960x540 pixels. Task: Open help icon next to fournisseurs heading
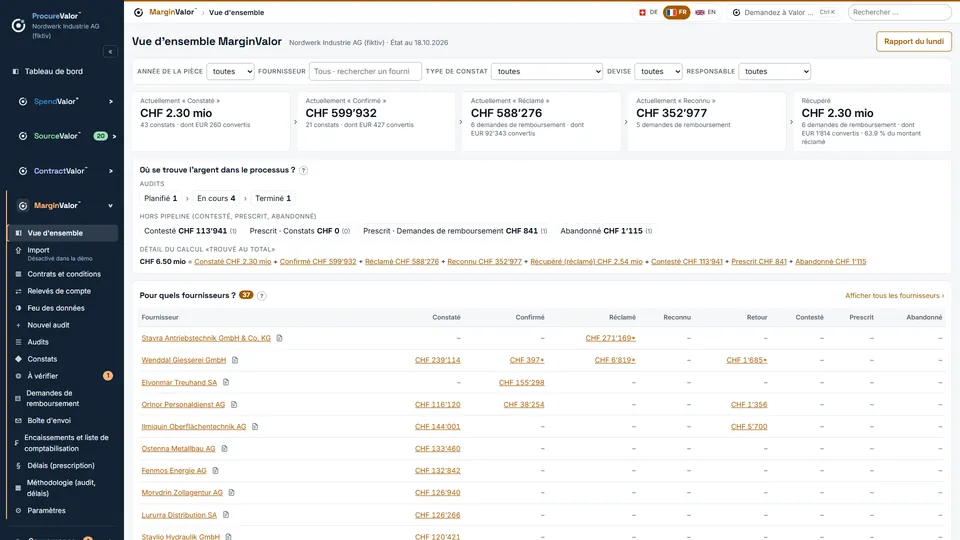tap(261, 296)
